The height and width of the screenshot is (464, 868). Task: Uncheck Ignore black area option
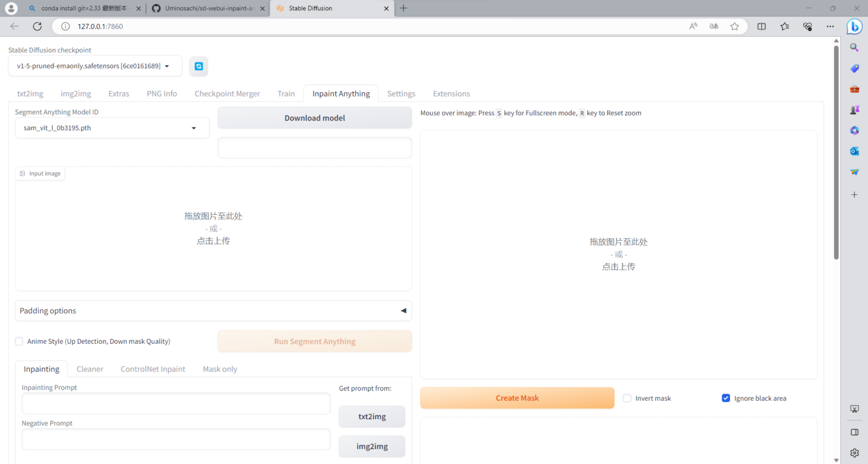pyautogui.click(x=726, y=398)
